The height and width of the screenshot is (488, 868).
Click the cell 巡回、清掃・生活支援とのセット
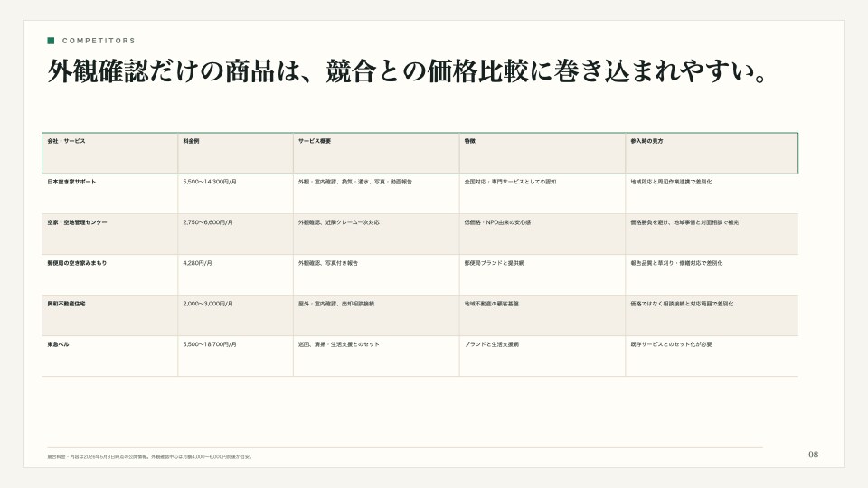tap(376, 356)
